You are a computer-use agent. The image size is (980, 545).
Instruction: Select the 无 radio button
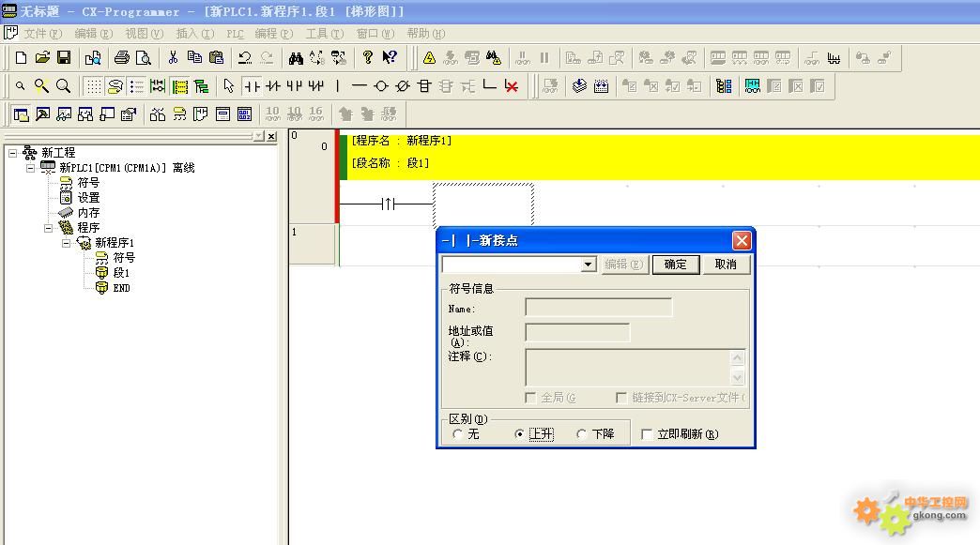pyautogui.click(x=457, y=434)
